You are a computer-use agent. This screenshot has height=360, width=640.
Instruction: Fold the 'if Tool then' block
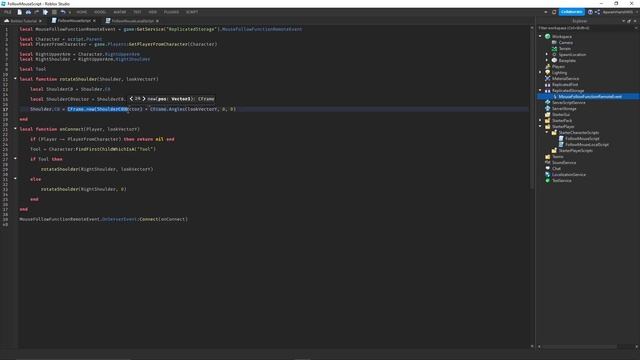coord(16,159)
